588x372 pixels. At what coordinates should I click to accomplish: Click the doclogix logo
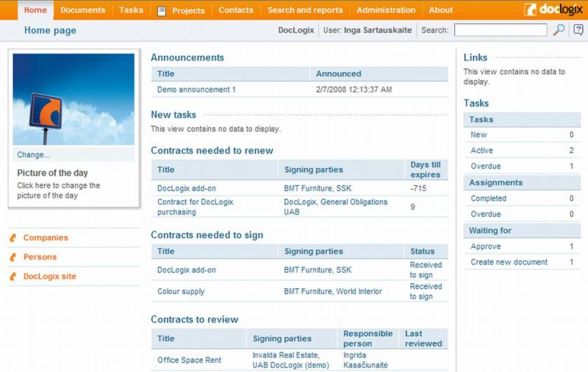[x=553, y=10]
